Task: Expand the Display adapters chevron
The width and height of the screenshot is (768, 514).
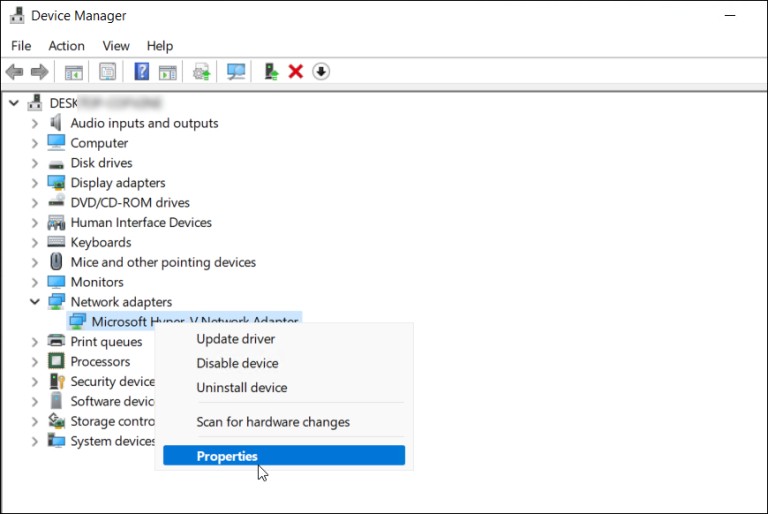Action: tap(34, 183)
